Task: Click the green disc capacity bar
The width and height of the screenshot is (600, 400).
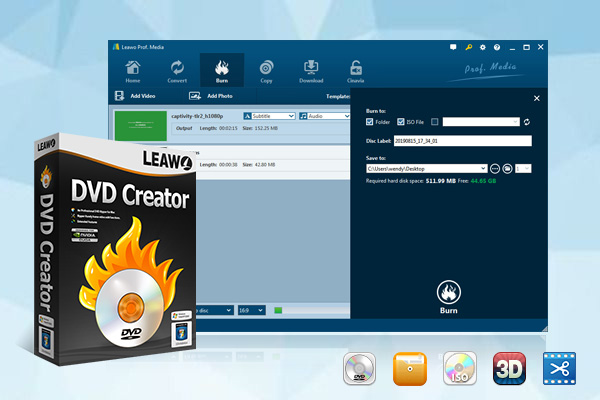Action: [x=278, y=310]
